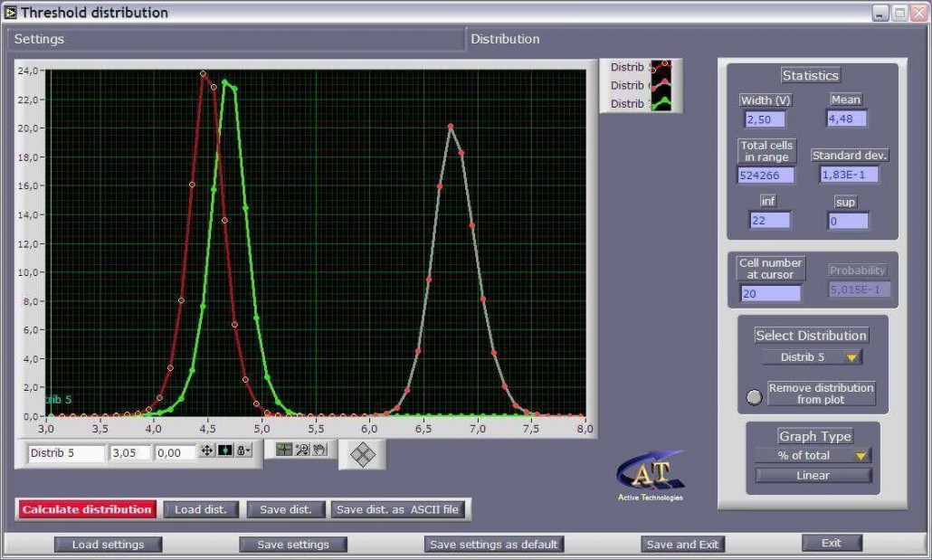Open the Select Distribution dropdown
The image size is (932, 560).
(x=812, y=357)
